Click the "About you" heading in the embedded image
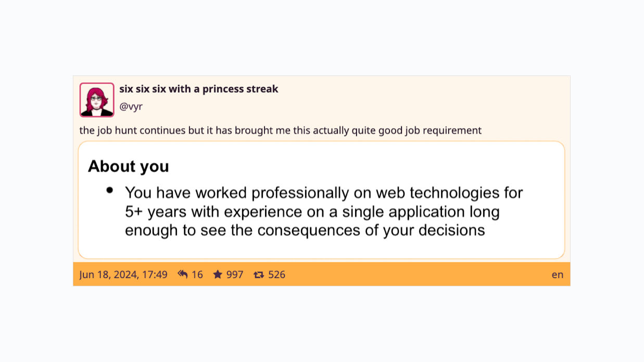Image resolution: width=644 pixels, height=362 pixels. coord(128,166)
